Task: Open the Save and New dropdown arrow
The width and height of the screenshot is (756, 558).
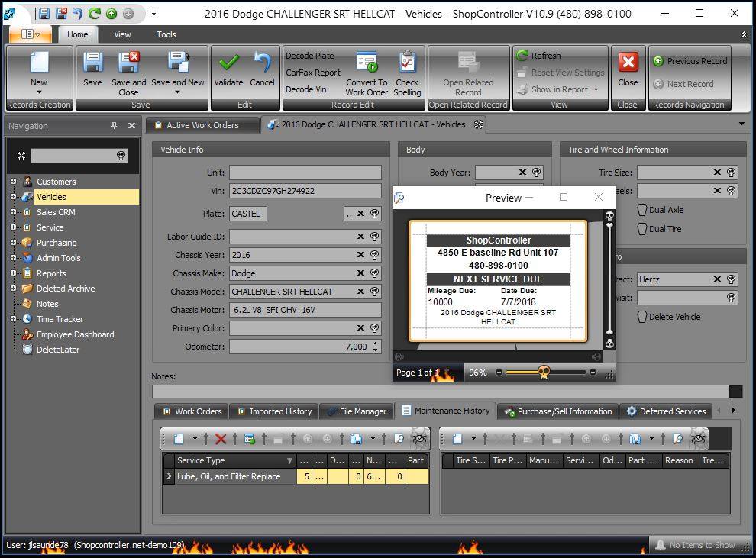Action: [177, 92]
